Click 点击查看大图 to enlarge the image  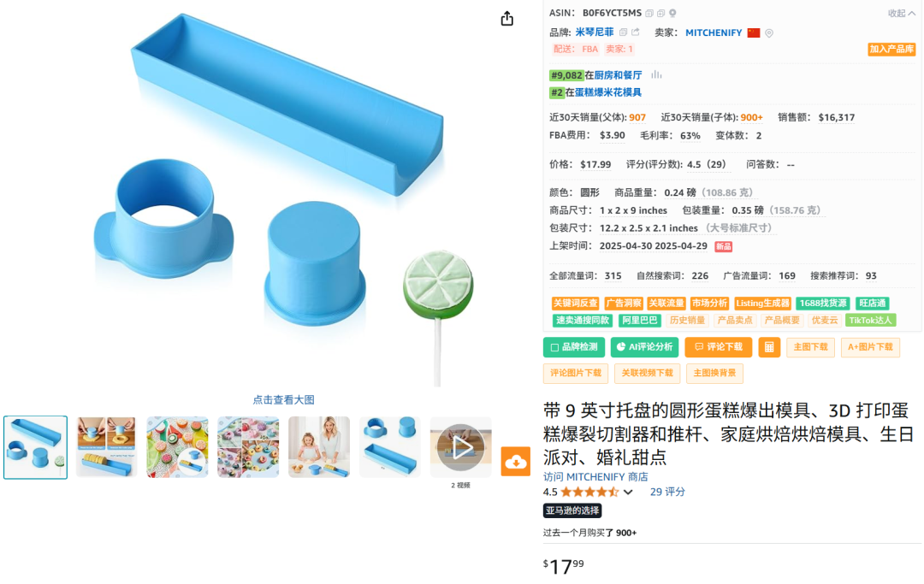pos(283,399)
